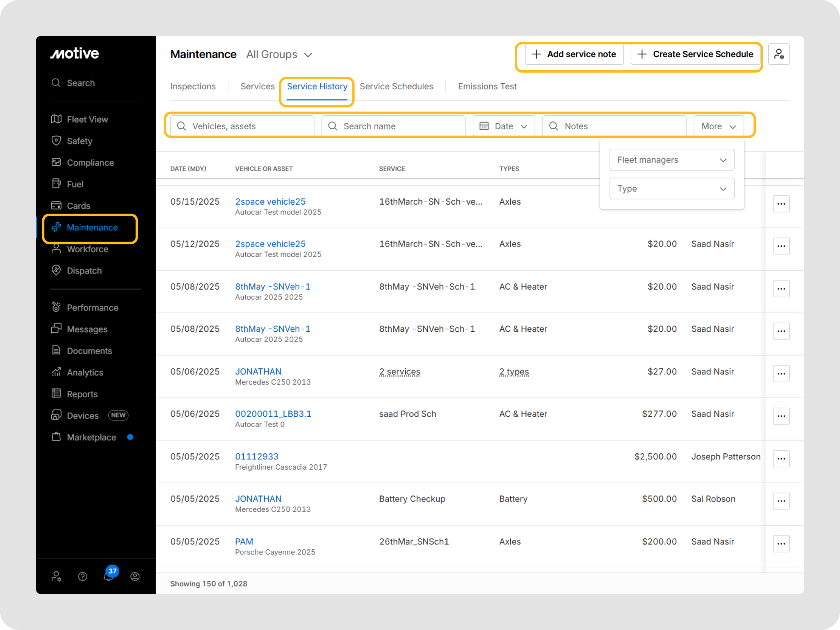Expand the Type filter dropdown
Image resolution: width=840 pixels, height=630 pixels.
click(x=671, y=189)
